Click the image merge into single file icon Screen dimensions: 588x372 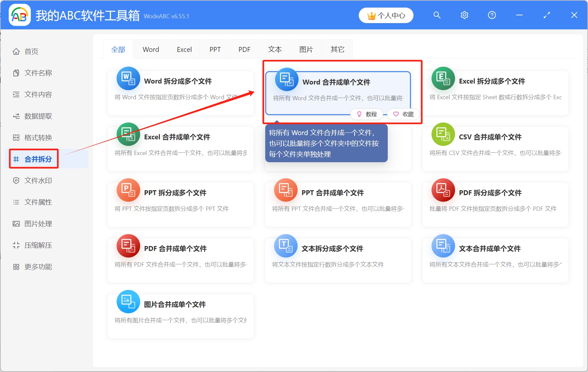tap(128, 302)
